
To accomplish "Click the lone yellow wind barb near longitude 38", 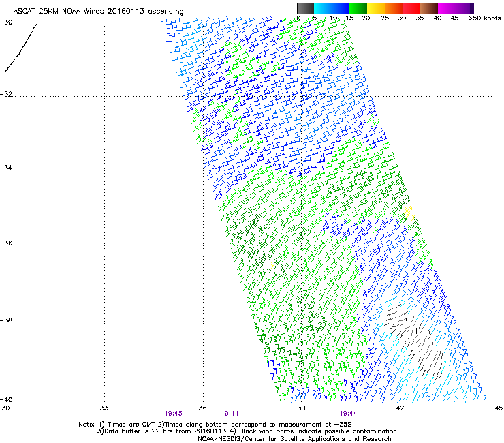I will click(x=272, y=265).
